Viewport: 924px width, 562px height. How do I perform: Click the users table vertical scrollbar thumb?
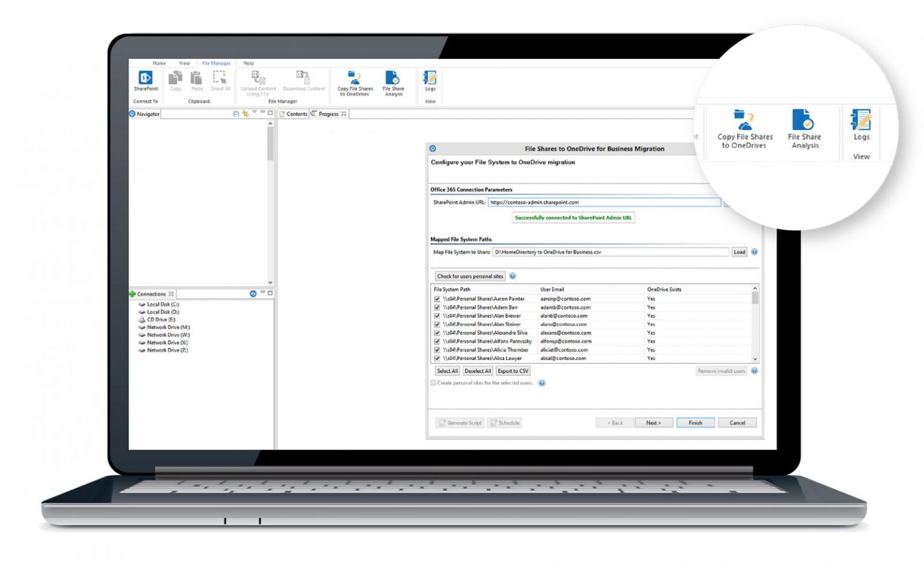pos(755,299)
